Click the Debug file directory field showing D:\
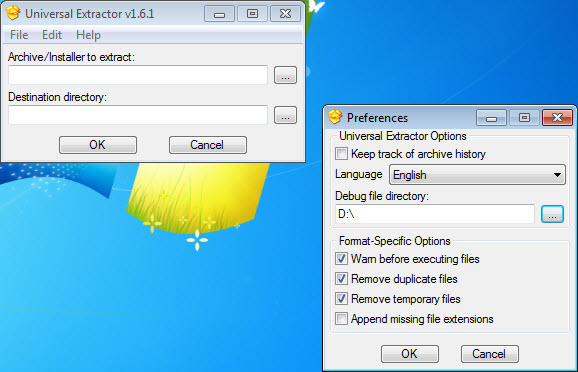Image resolution: width=578 pixels, height=372 pixels. tap(435, 214)
